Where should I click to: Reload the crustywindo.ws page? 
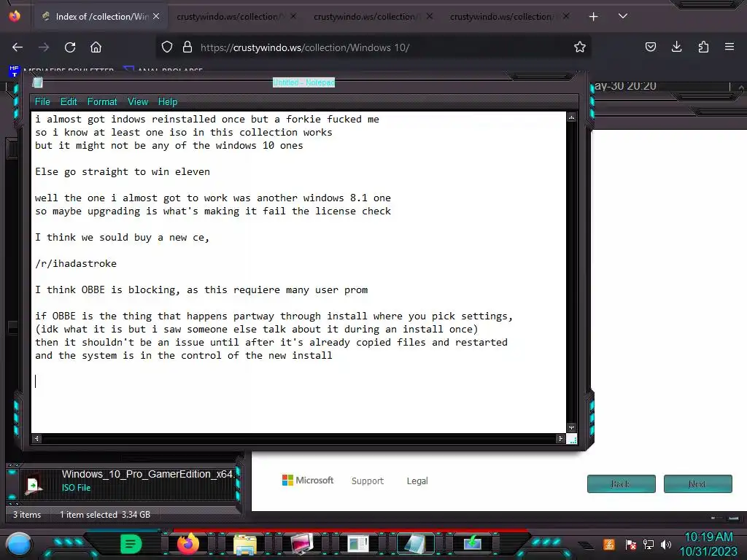(x=70, y=47)
